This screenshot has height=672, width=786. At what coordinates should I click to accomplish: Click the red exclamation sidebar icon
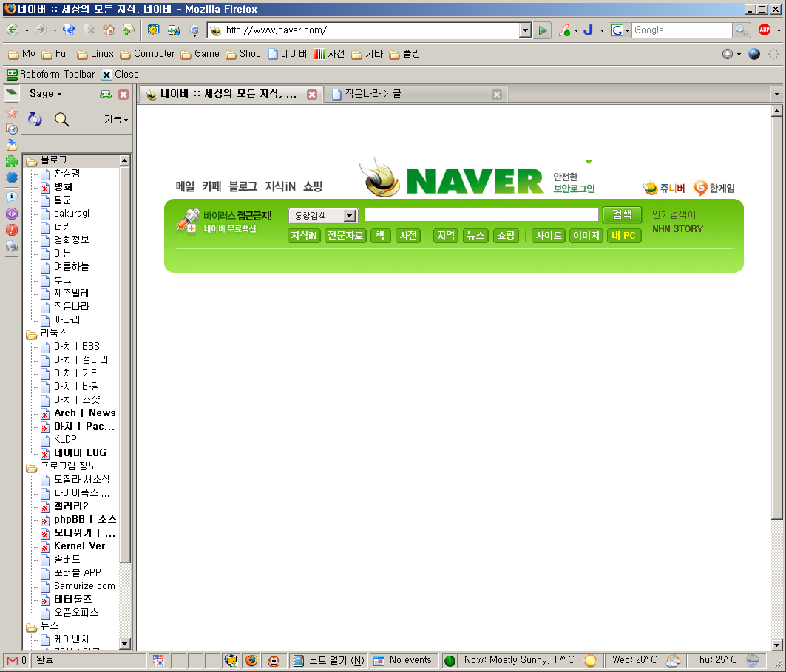pos(12,230)
